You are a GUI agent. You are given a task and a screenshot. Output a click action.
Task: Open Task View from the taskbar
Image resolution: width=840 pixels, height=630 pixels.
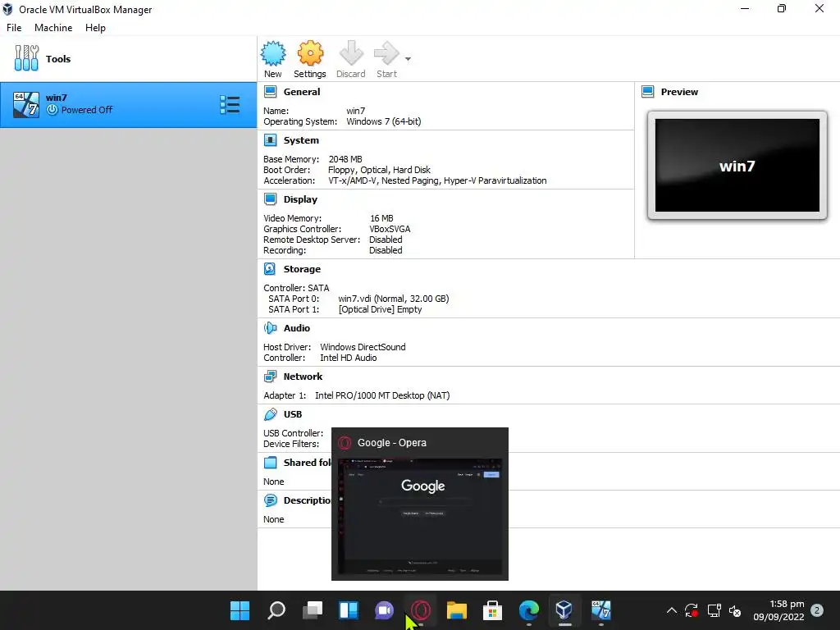pos(313,610)
